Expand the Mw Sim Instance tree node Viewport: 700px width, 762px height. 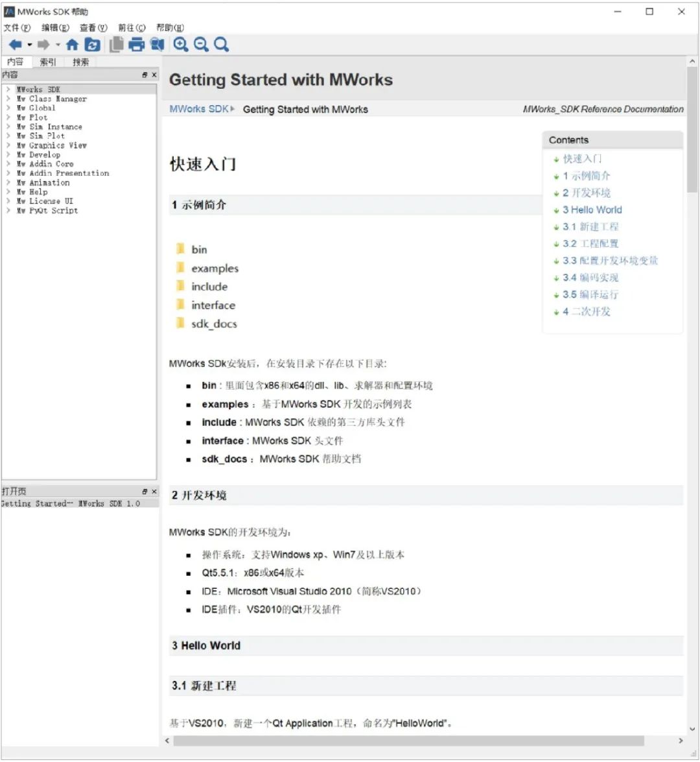pyautogui.click(x=8, y=126)
